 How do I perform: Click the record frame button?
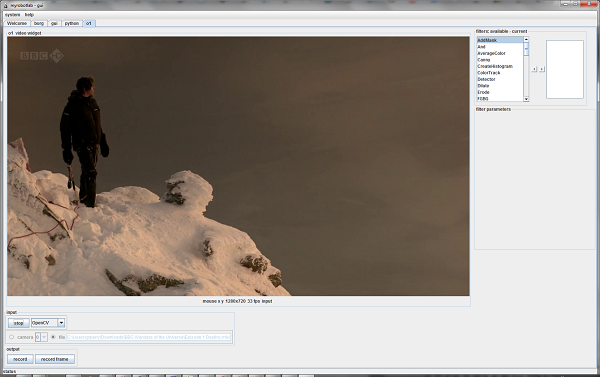point(55,359)
